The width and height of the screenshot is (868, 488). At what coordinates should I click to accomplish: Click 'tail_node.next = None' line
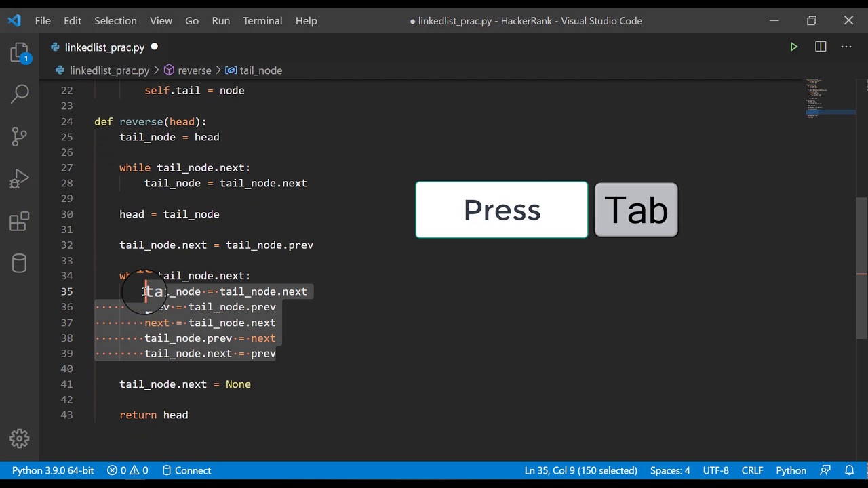click(185, 384)
